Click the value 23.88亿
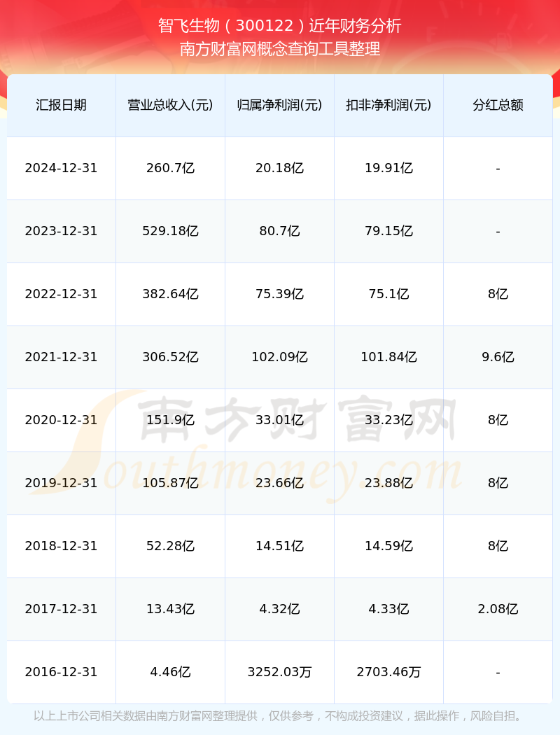The height and width of the screenshot is (735, 560). click(389, 483)
